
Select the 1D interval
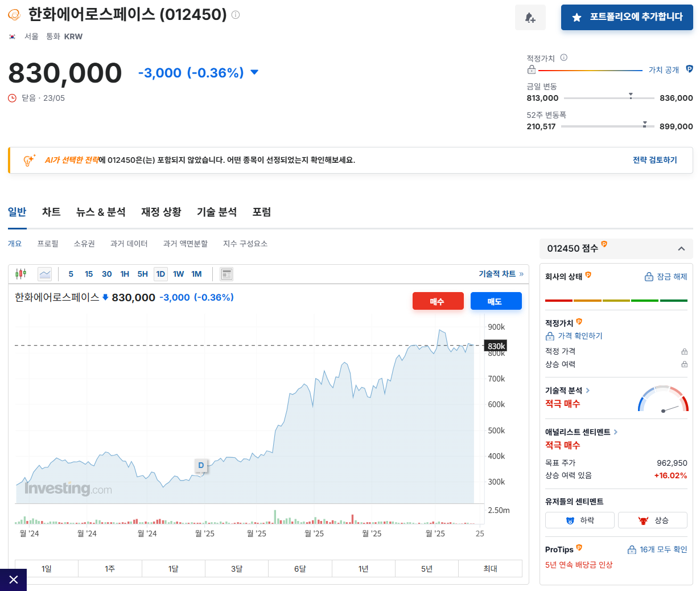coord(160,274)
